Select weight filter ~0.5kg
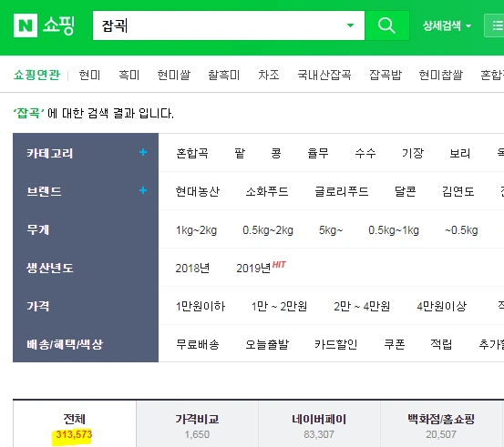The height and width of the screenshot is (447, 504). [461, 230]
